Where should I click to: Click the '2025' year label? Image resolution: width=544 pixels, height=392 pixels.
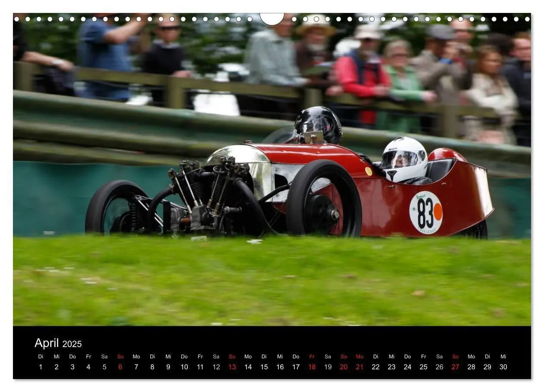pyautogui.click(x=72, y=344)
